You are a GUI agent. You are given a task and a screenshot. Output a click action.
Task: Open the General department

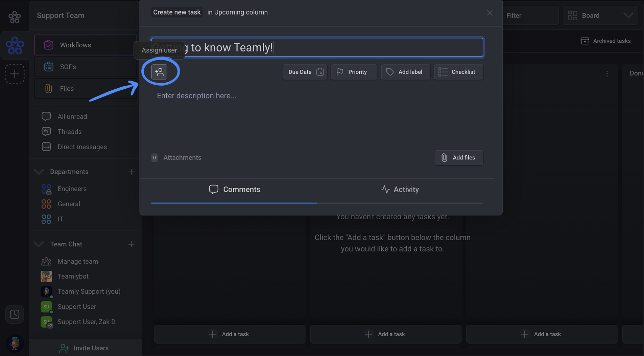point(61,204)
